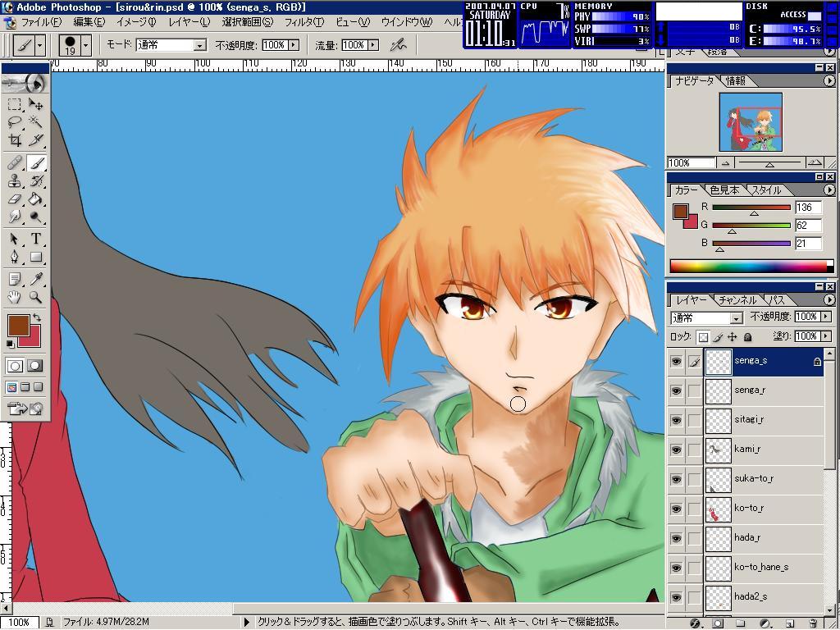Image resolution: width=840 pixels, height=630 pixels.
Task: Click the foreground brown color swatch in toolbox
Action: point(19,325)
